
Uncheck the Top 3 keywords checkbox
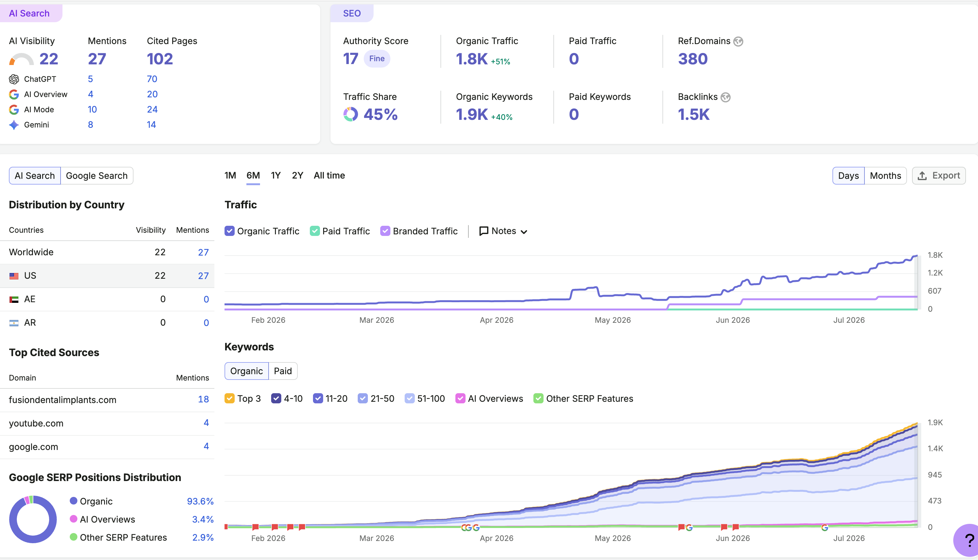[x=230, y=399]
